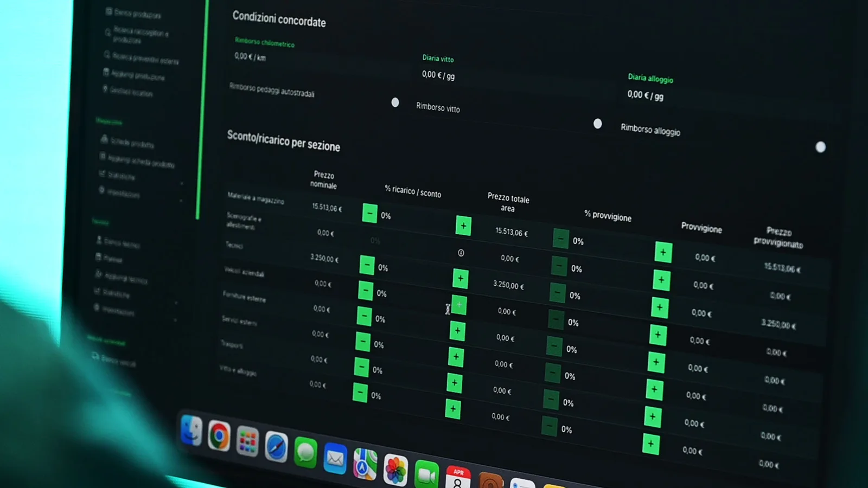
Task: Click the Prezzo totale area value 3.250,00 €
Action: 508,285
